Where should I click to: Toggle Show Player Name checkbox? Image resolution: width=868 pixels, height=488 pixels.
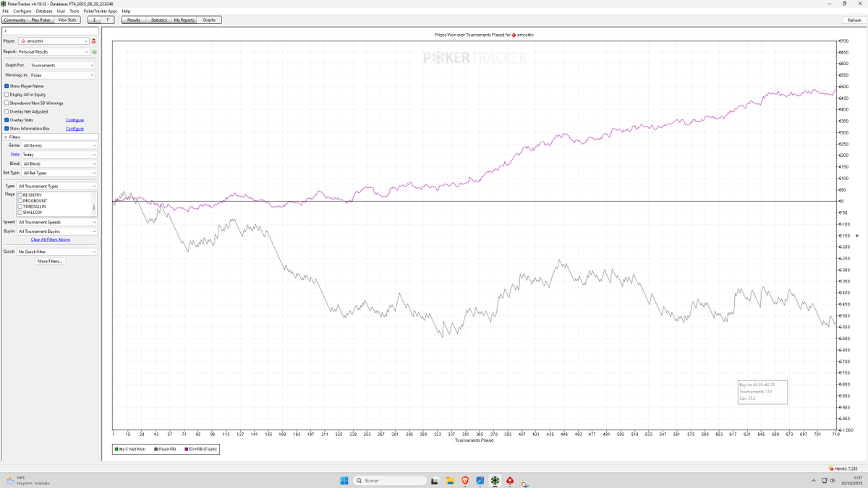pos(7,86)
